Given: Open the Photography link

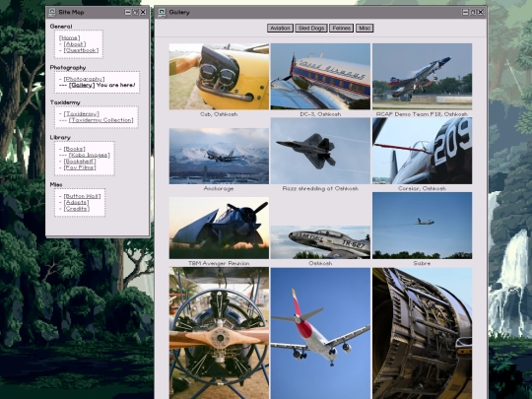Looking at the screenshot, I should [84, 79].
